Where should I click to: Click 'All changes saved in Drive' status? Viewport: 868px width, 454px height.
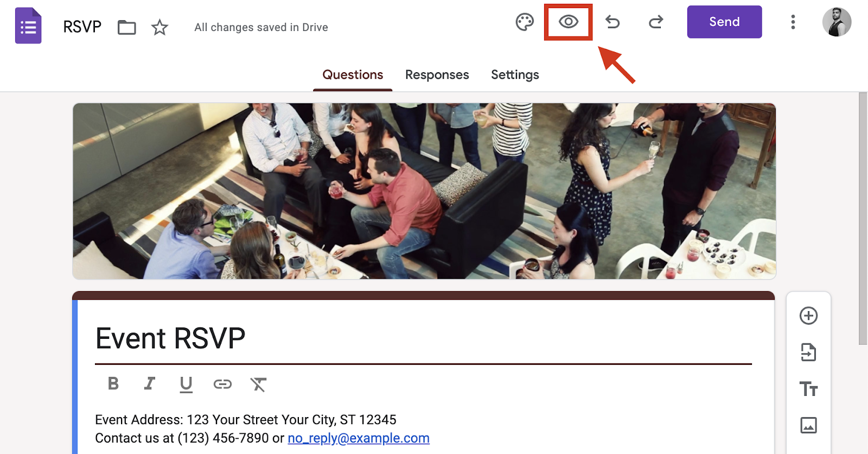click(x=261, y=27)
